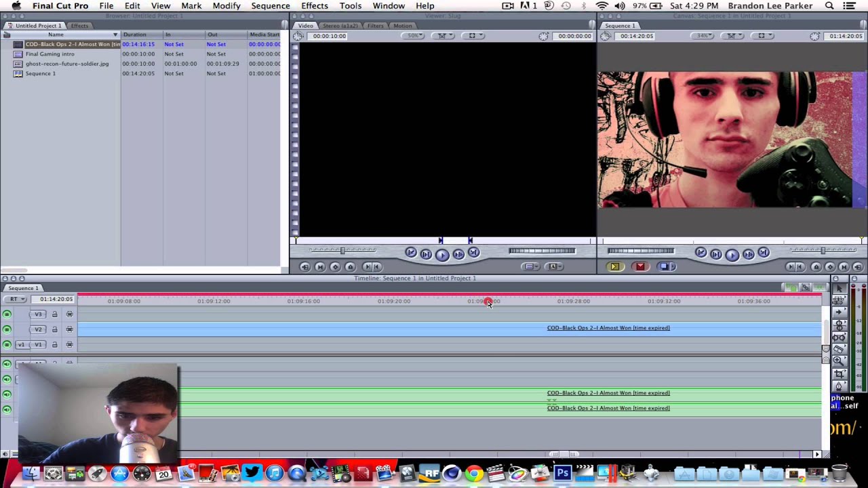Open the Generator pop-up menu in the Viewer

click(x=555, y=267)
